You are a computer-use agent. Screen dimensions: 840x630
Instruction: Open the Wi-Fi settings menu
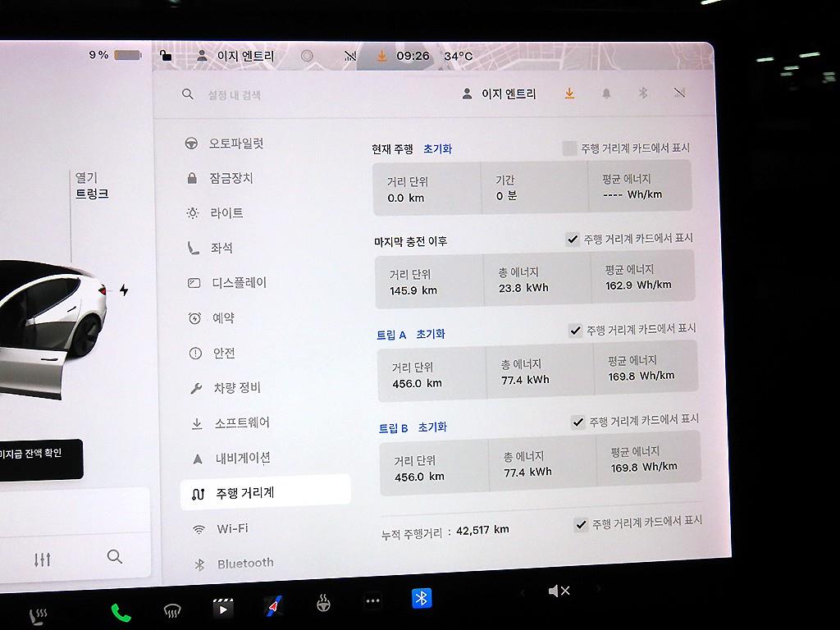221,529
